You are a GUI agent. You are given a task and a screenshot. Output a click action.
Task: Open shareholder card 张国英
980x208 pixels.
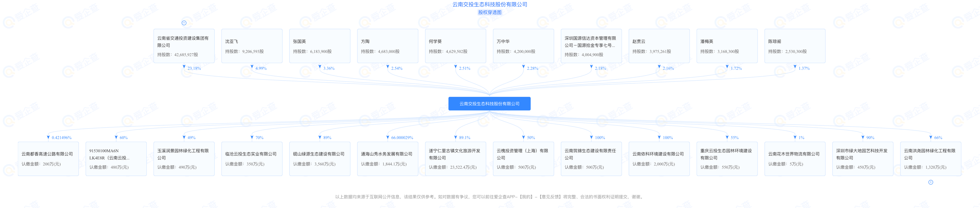tap(320, 46)
